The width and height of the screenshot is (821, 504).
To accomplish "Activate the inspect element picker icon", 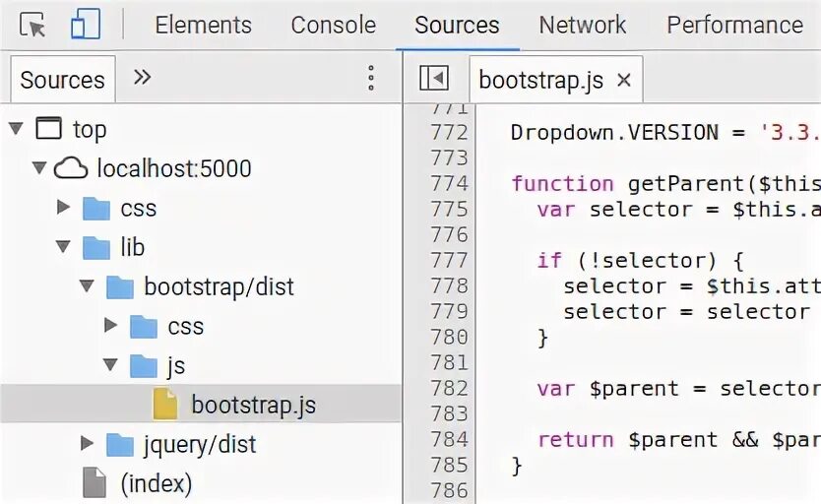I will pos(33,26).
